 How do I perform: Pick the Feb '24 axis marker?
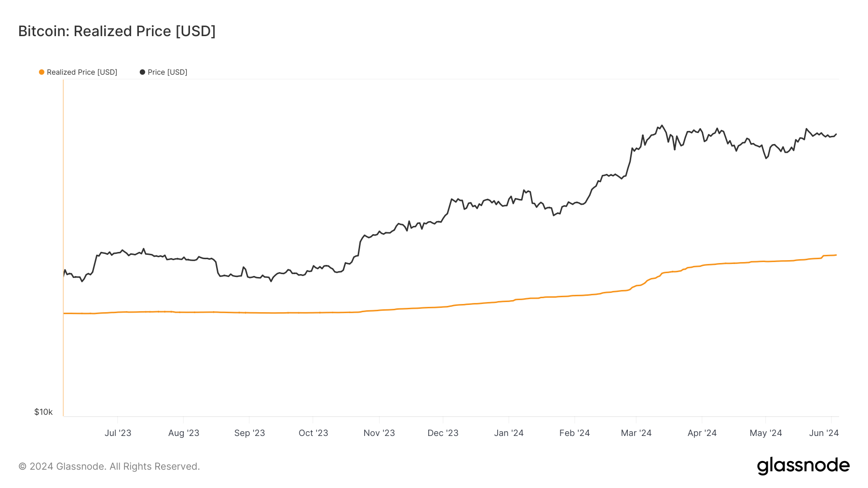click(x=574, y=433)
